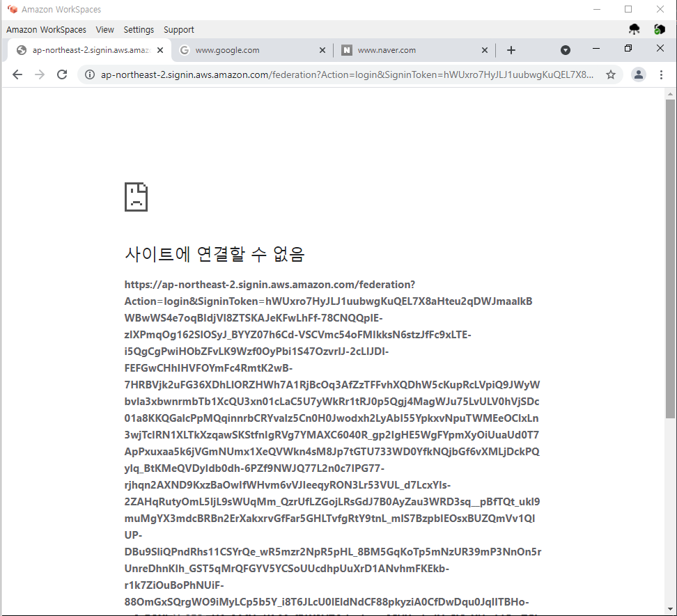Close the ap-northeast-2.signin.aws tab
Viewport: 677px width, 616px height.
coord(160,50)
